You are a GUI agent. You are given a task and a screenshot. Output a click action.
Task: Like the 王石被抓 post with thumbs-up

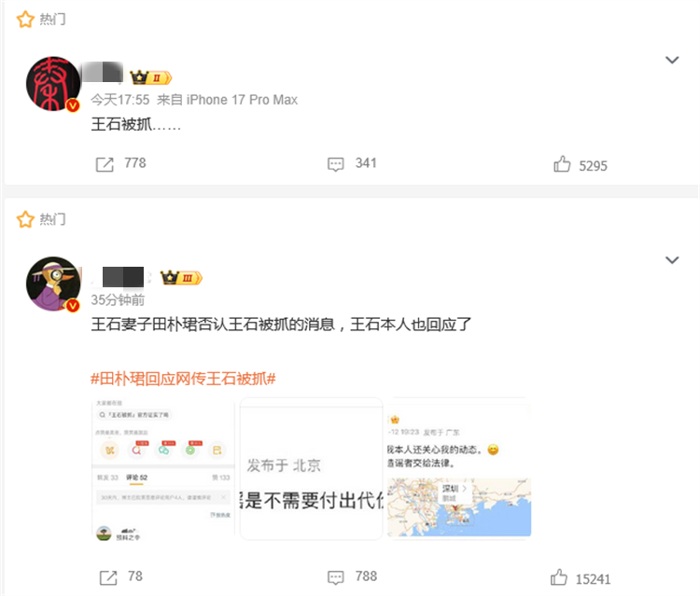[562, 164]
